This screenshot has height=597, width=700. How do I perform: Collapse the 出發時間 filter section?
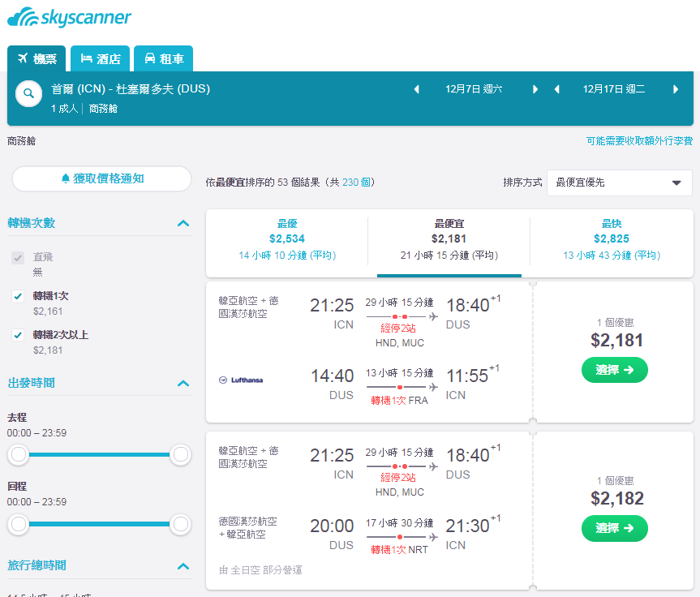[x=183, y=383]
